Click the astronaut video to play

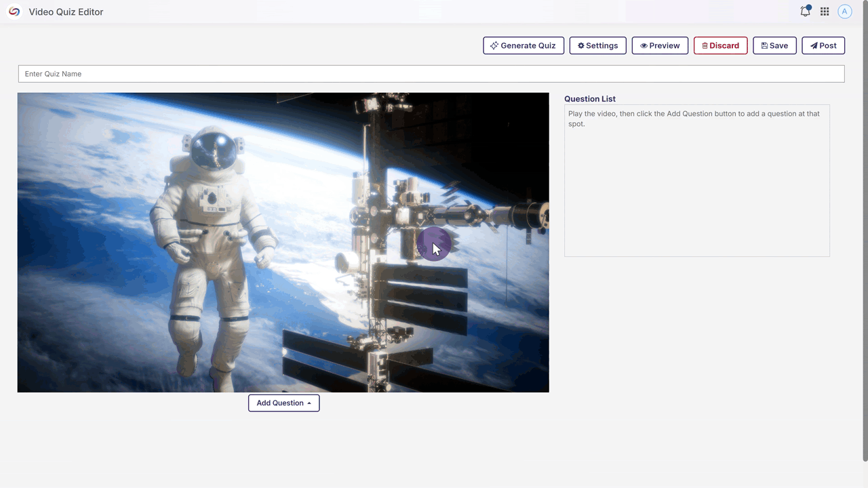coord(283,242)
